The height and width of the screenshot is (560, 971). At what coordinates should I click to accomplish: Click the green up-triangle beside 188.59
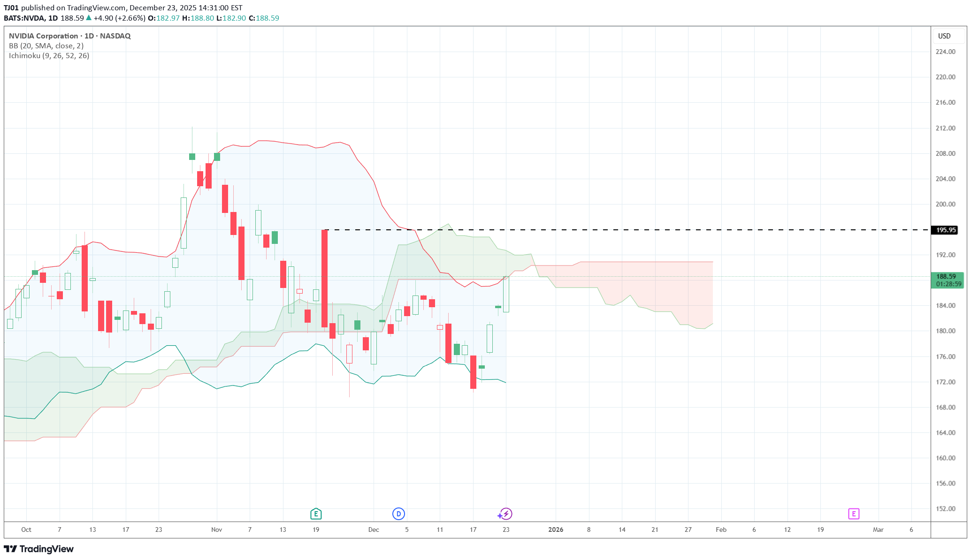pyautogui.click(x=89, y=18)
